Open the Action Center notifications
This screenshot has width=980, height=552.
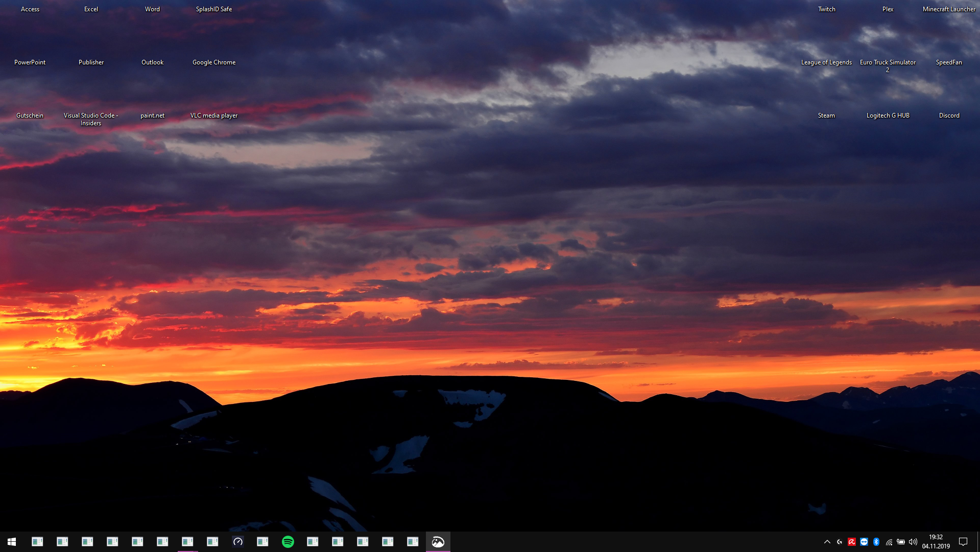pos(963,542)
